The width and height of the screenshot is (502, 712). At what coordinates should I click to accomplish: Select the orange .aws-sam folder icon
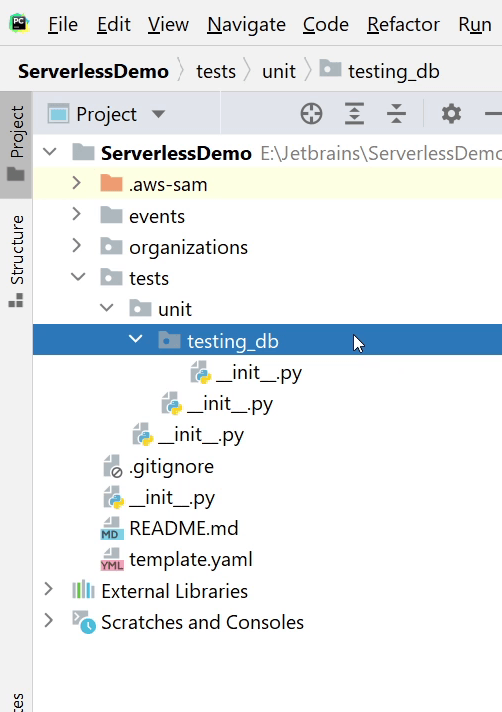[111, 184]
